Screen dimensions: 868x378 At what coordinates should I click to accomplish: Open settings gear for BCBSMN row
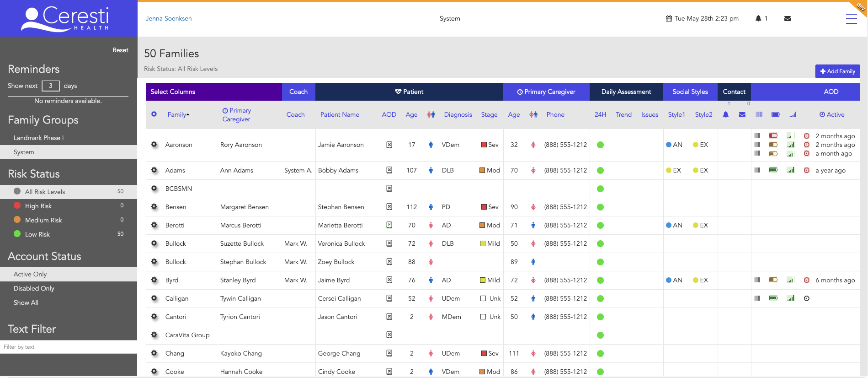pyautogui.click(x=154, y=189)
